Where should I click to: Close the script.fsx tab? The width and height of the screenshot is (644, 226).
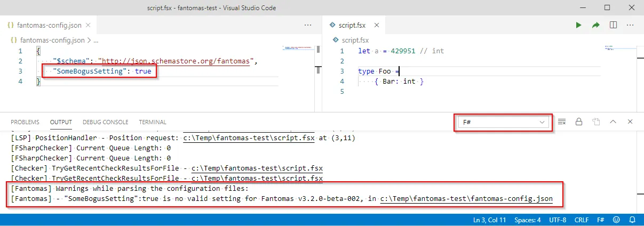[x=376, y=25]
